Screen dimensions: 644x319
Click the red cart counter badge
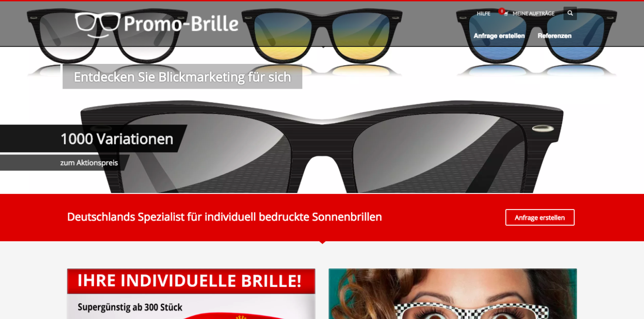501,11
